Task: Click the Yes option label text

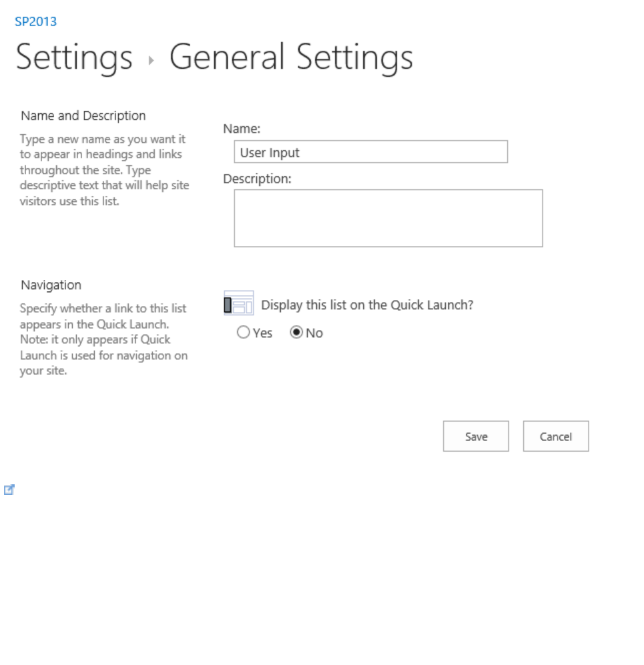Action: [x=263, y=334]
